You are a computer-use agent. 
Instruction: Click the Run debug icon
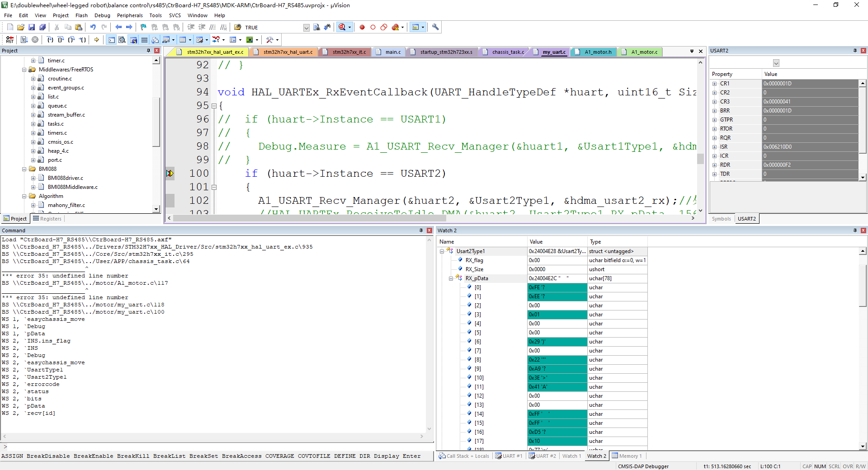point(24,40)
